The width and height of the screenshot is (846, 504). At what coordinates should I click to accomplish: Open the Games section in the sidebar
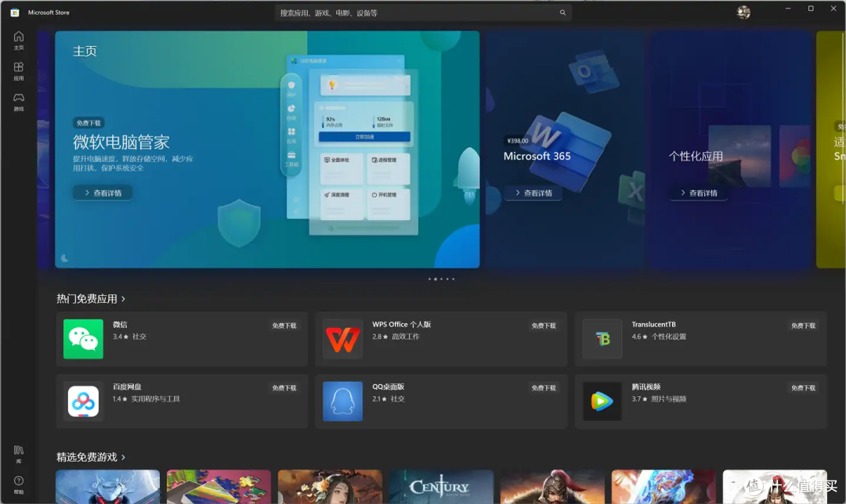(x=18, y=102)
